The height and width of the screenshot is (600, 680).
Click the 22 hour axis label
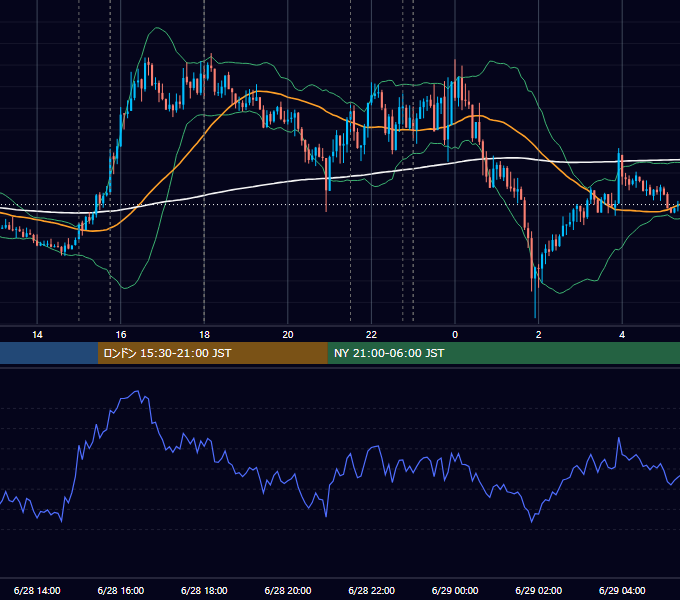pos(371,335)
